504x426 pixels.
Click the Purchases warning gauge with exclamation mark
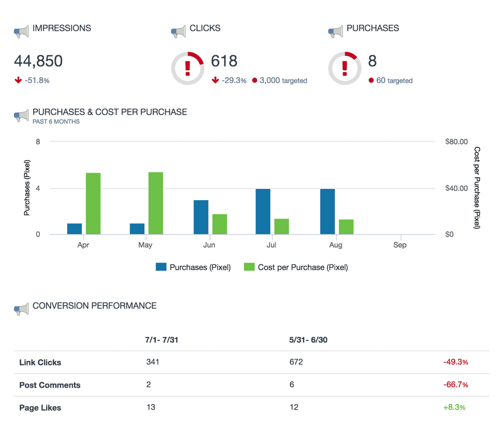345,68
